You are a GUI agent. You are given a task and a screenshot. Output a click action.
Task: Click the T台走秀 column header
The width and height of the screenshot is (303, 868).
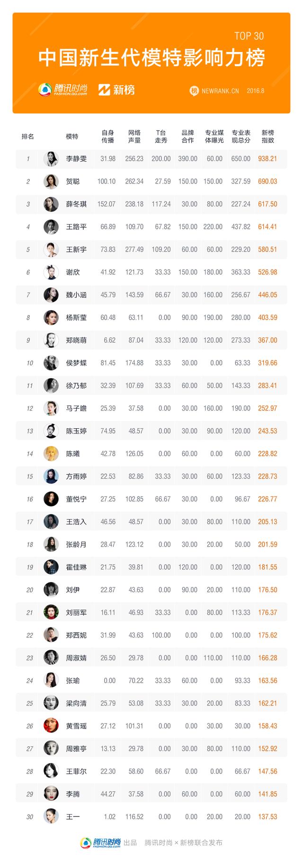[x=161, y=137]
